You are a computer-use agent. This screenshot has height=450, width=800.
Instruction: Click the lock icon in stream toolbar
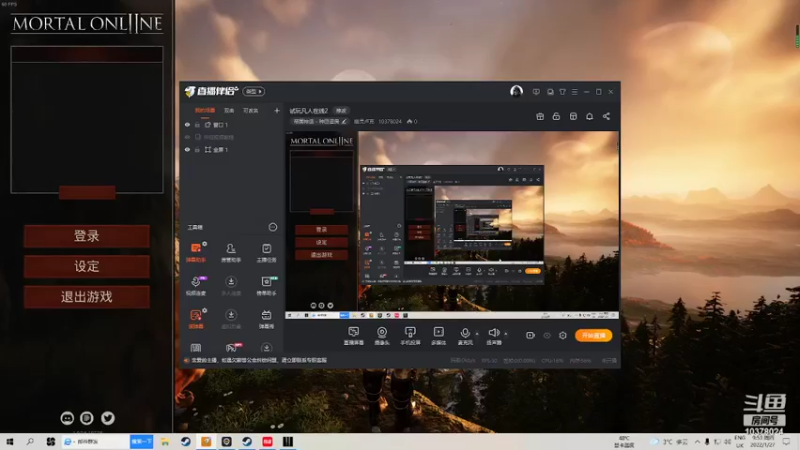[x=556, y=116]
